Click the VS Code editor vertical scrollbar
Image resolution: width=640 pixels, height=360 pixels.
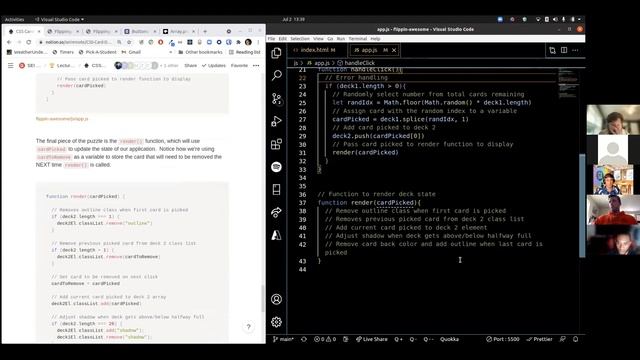[582, 206]
